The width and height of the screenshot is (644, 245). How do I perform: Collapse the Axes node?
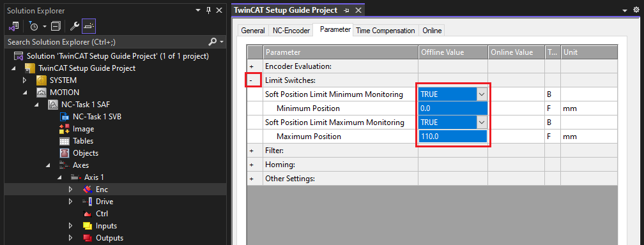(x=48, y=165)
